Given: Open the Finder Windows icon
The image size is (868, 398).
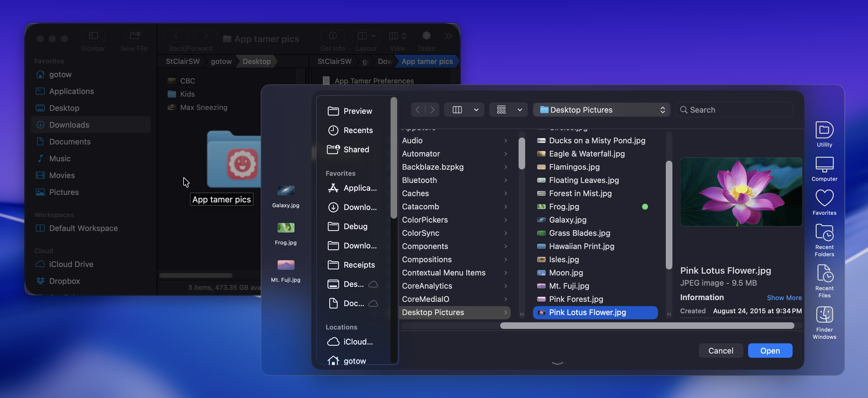Looking at the screenshot, I should pos(824,315).
